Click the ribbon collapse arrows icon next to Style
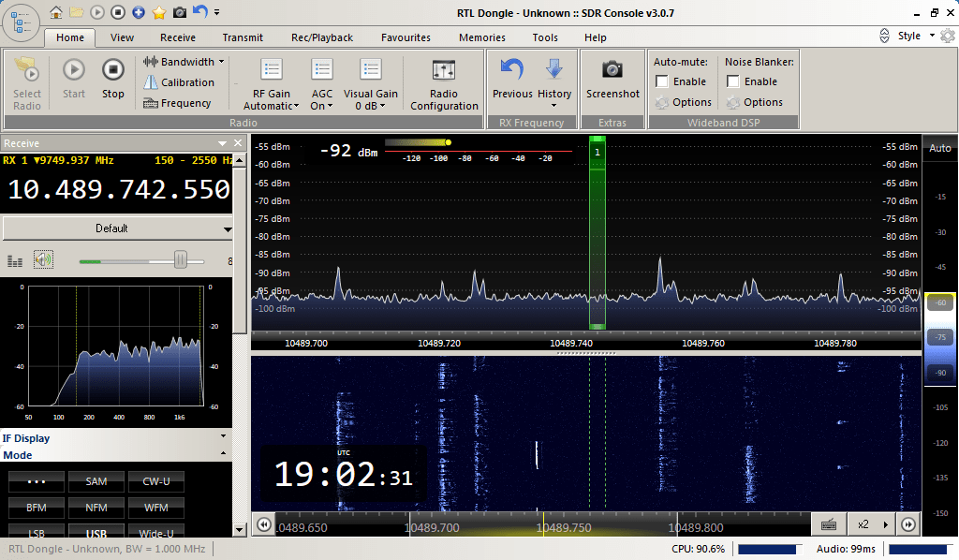The height and width of the screenshot is (560, 959). click(884, 36)
